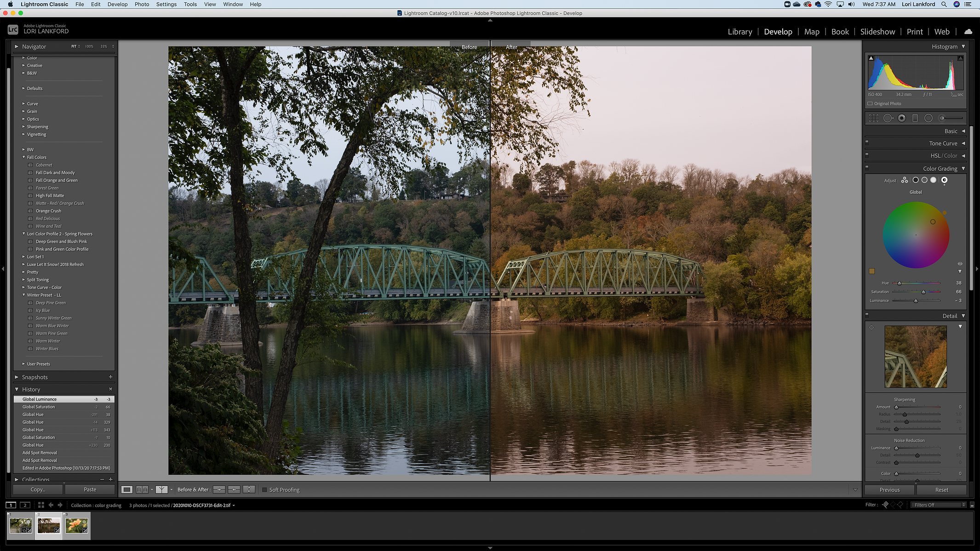The width and height of the screenshot is (980, 551).
Task: Expand the Split Toning preset group
Action: click(23, 280)
